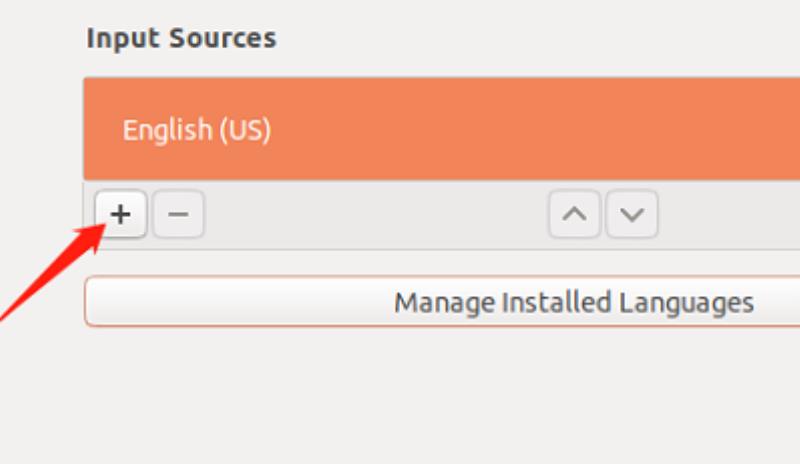Remove the selected input source with minus
This screenshot has width=800, height=464.
coord(179,214)
